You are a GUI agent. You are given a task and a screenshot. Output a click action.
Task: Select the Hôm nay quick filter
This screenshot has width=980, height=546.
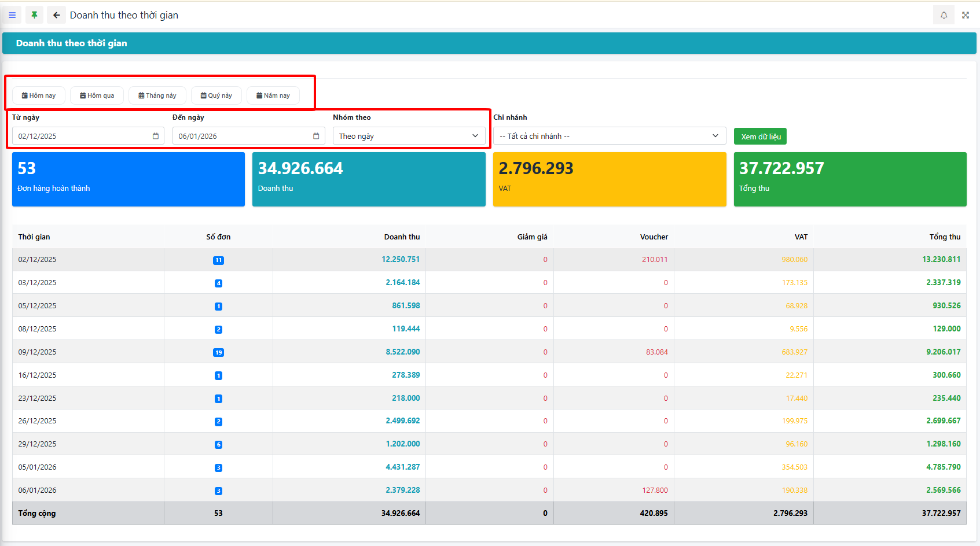point(39,95)
